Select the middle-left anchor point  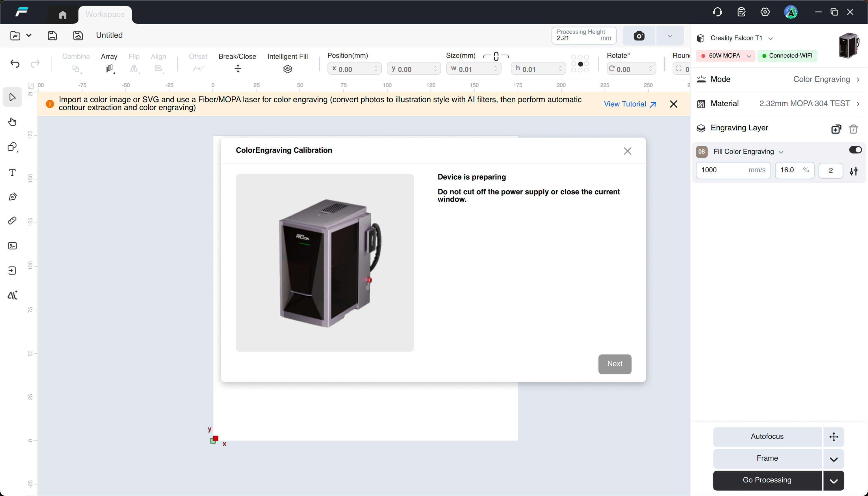point(574,64)
